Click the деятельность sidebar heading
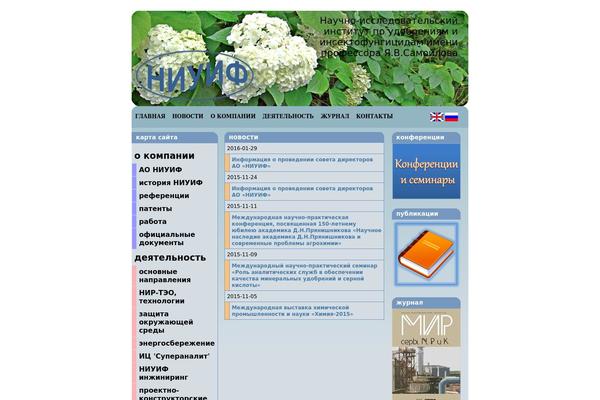 point(170,258)
